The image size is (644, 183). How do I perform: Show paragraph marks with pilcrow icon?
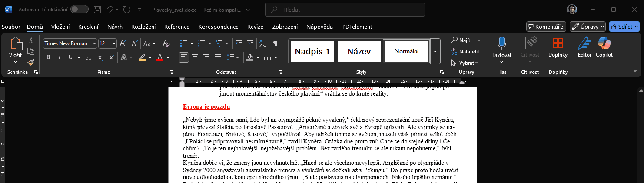pyautogui.click(x=275, y=43)
